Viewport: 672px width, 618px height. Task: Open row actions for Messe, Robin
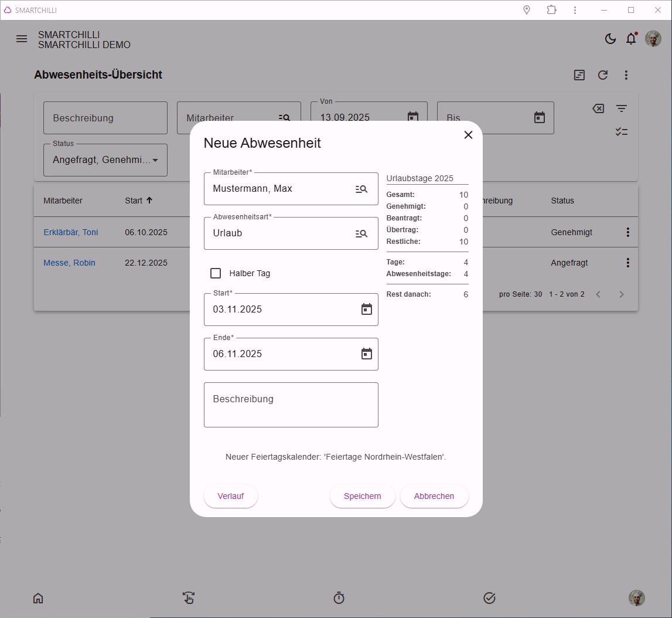pyautogui.click(x=628, y=263)
